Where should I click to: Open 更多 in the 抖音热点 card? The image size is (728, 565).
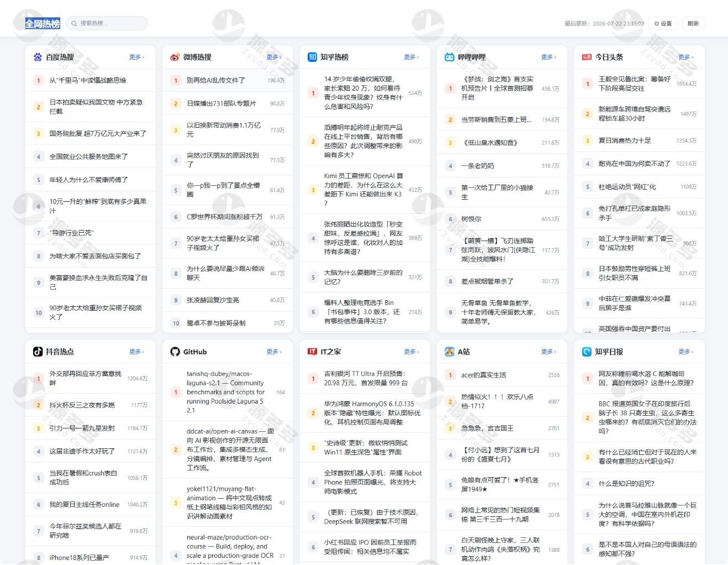136,352
